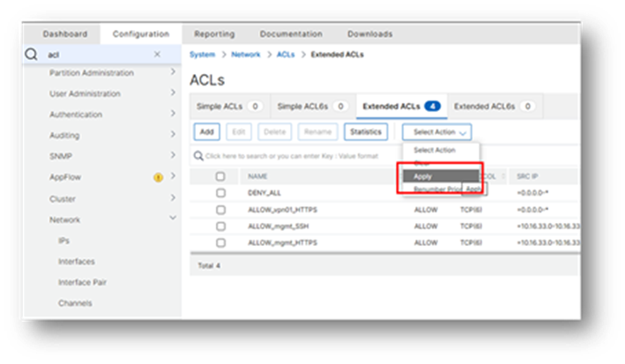The width and height of the screenshot is (625, 364).
Task: Click the Rename button
Action: pyautogui.click(x=317, y=132)
